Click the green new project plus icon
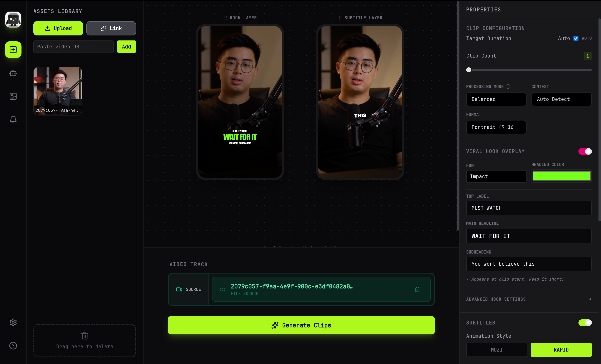601x364 pixels. point(13,50)
